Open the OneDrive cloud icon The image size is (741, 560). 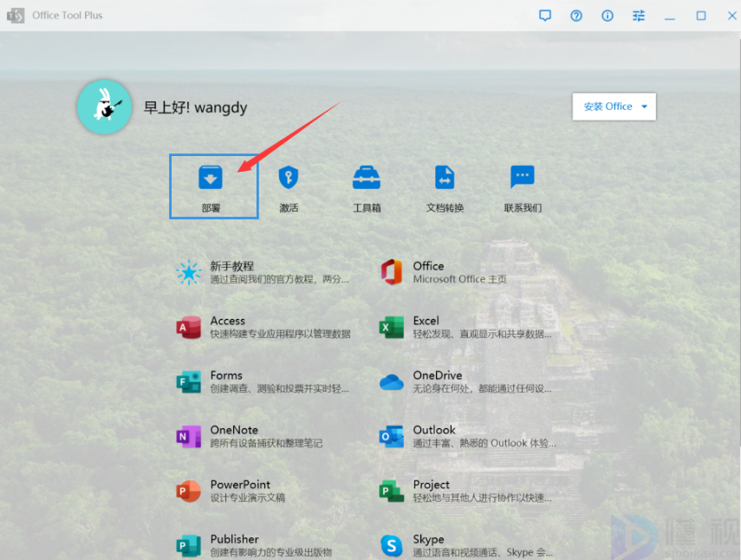coord(392,381)
